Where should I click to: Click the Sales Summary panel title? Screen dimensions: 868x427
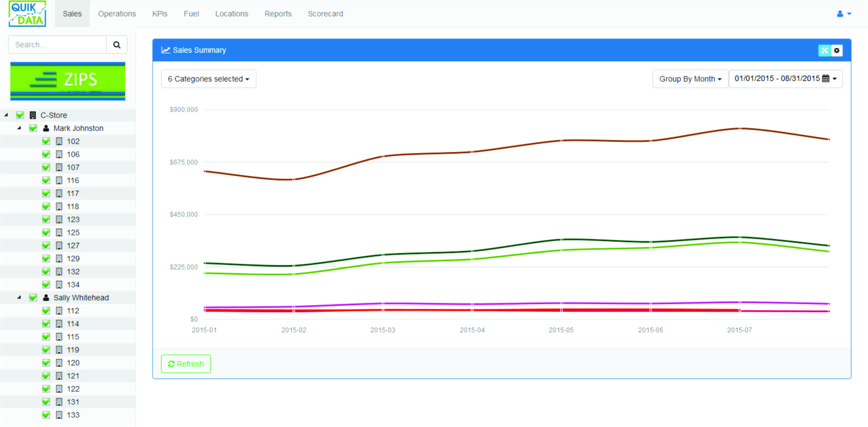(x=199, y=50)
